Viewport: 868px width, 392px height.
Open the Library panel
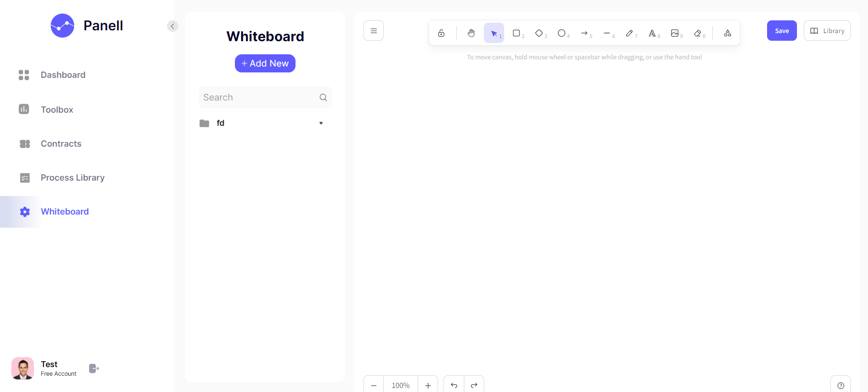(x=827, y=31)
